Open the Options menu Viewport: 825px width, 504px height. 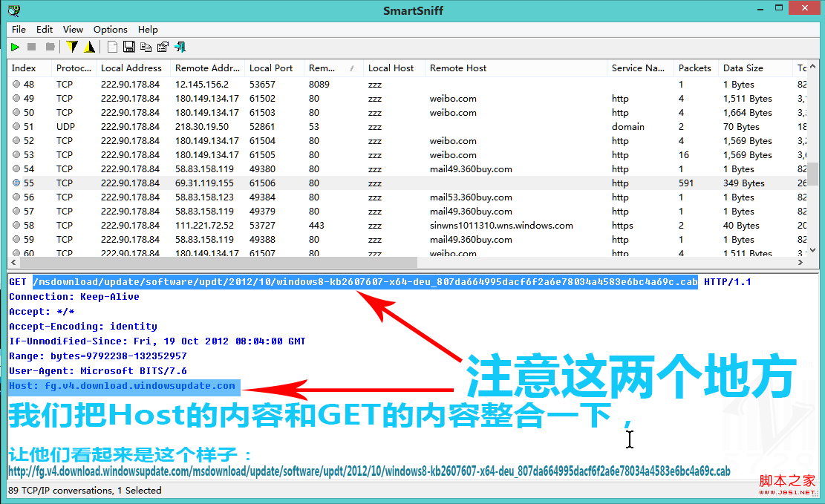[x=111, y=30]
